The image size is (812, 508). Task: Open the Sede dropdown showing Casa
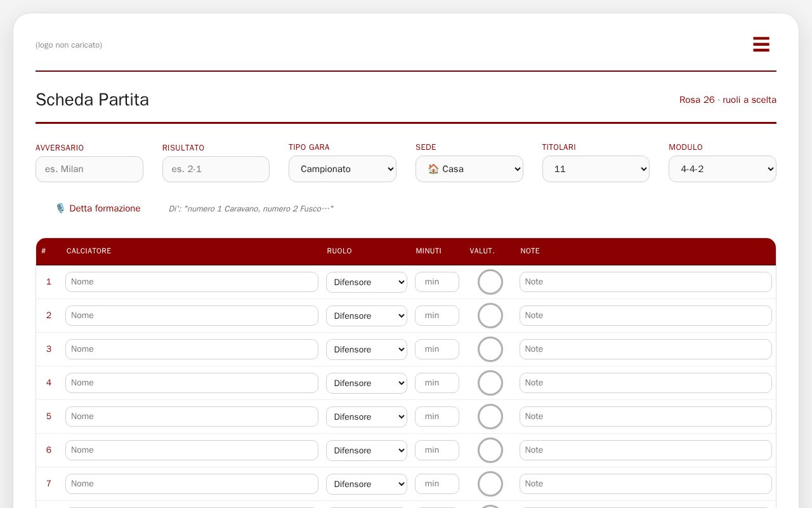[469, 169]
